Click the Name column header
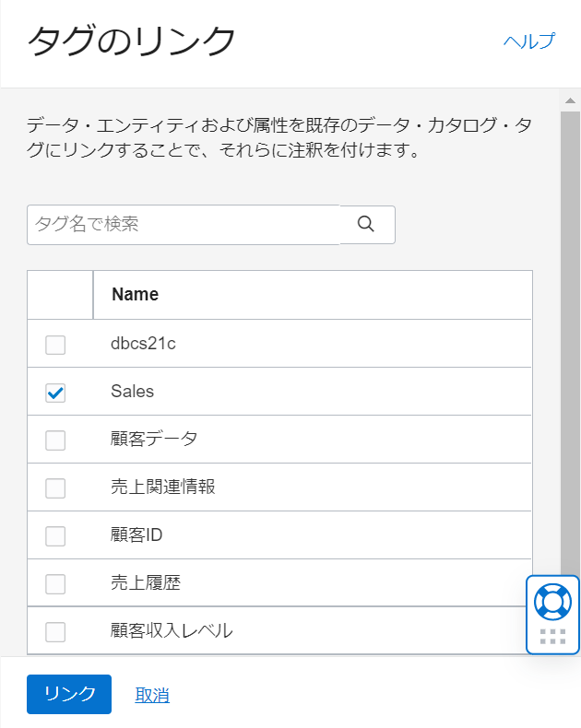Screen dimensions: 581x728 click(135, 295)
